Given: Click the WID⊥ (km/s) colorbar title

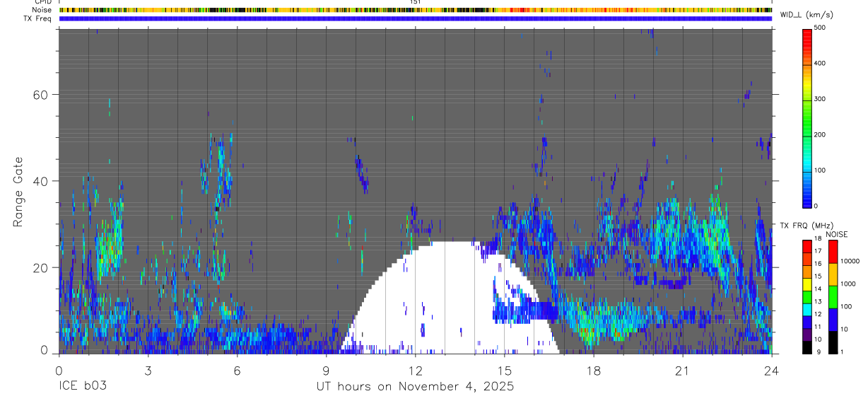Looking at the screenshot, I should [809, 15].
